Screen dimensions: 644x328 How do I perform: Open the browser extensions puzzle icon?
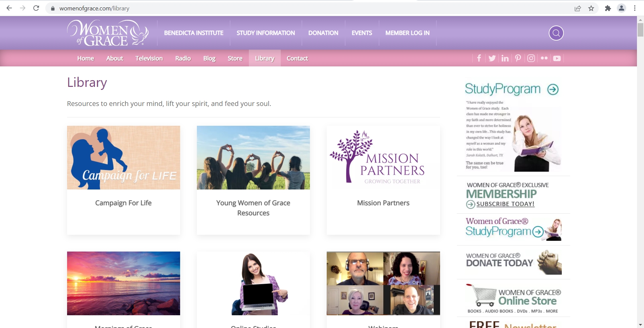point(608,8)
